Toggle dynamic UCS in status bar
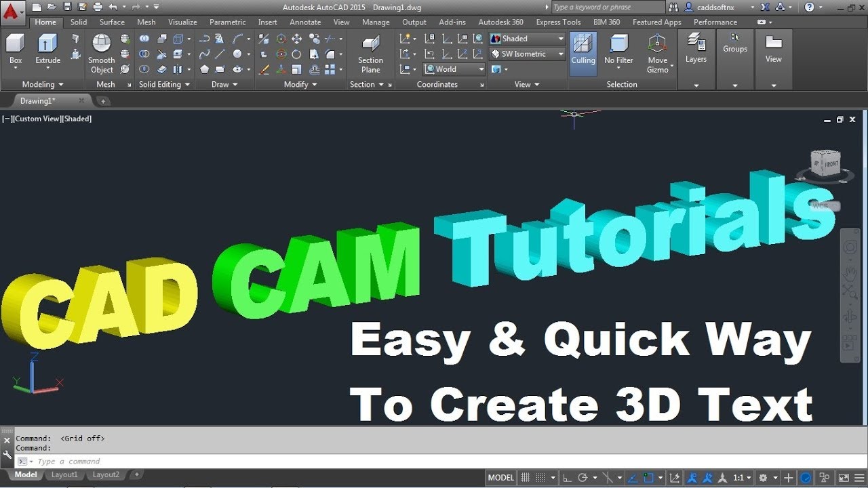Screen dimensions: 868x488 (675, 478)
